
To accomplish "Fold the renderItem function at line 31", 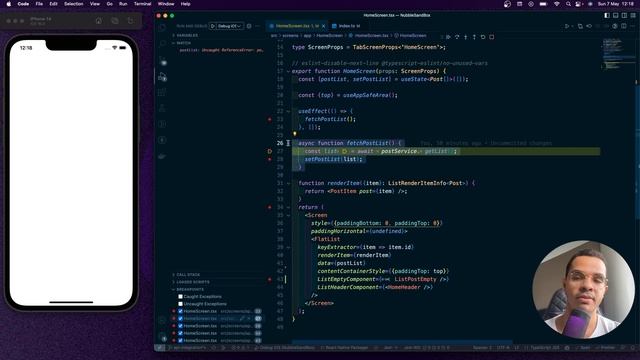I will [288, 183].
